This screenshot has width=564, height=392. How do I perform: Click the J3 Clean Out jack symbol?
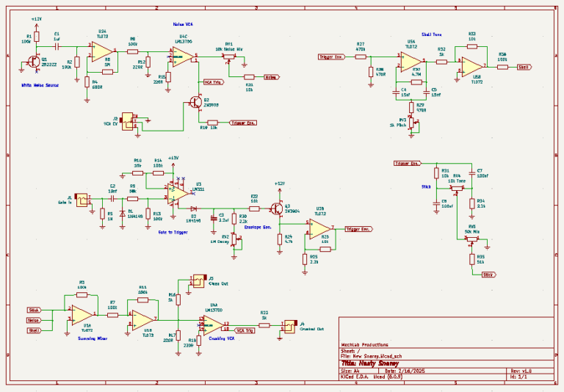pos(195,281)
